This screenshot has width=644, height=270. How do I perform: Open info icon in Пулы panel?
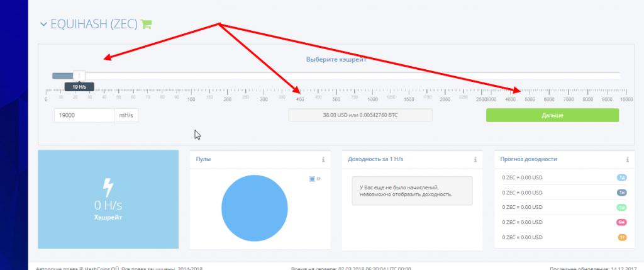coord(323,159)
